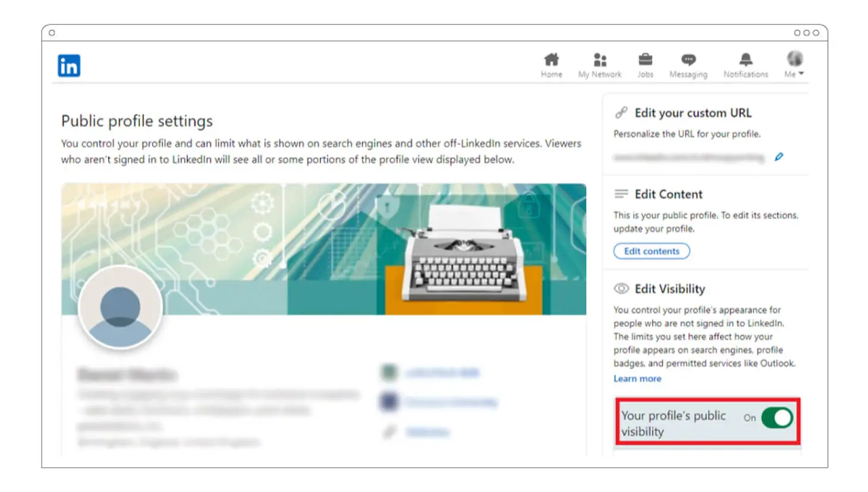Image resolution: width=868 pixels, height=492 pixels.
Task: Click the Edit Content heading
Action: (x=668, y=195)
